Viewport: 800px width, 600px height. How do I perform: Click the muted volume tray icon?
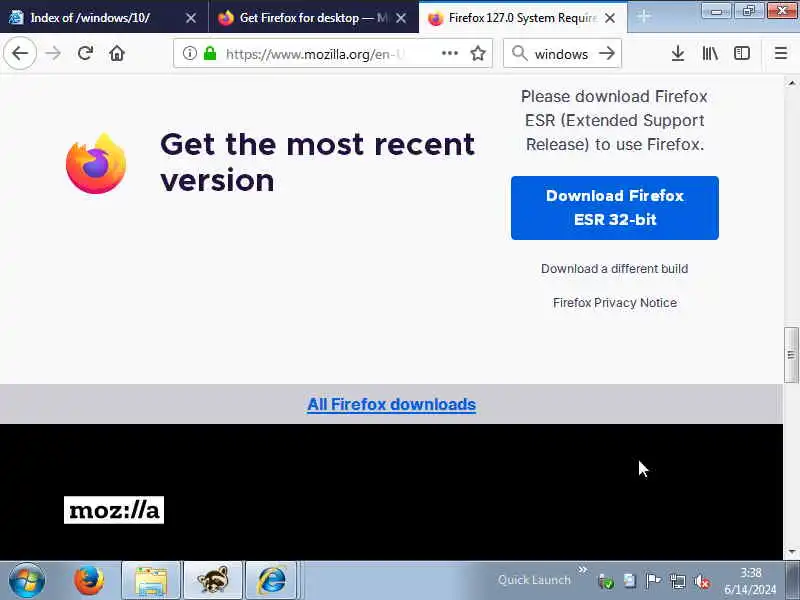[x=702, y=581]
